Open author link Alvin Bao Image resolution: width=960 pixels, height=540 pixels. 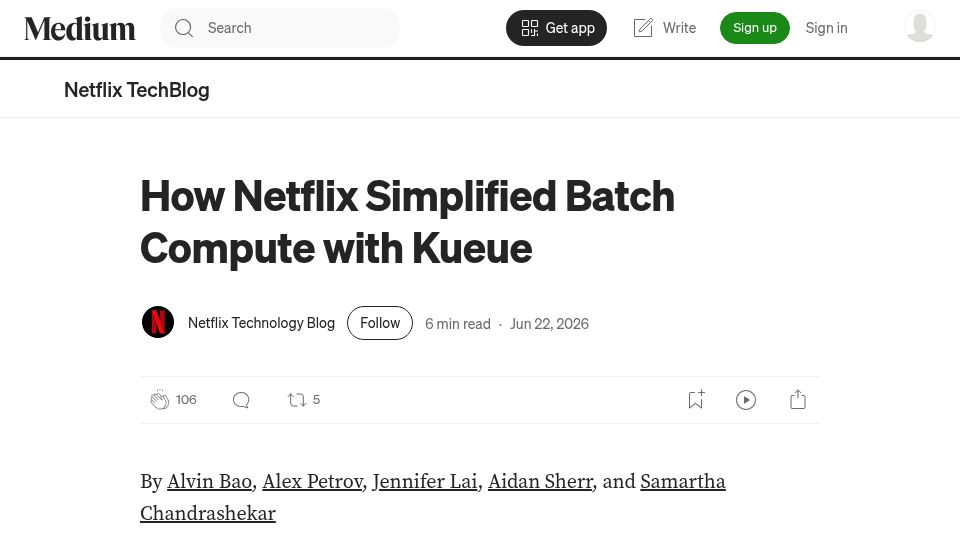pyautogui.click(x=209, y=482)
